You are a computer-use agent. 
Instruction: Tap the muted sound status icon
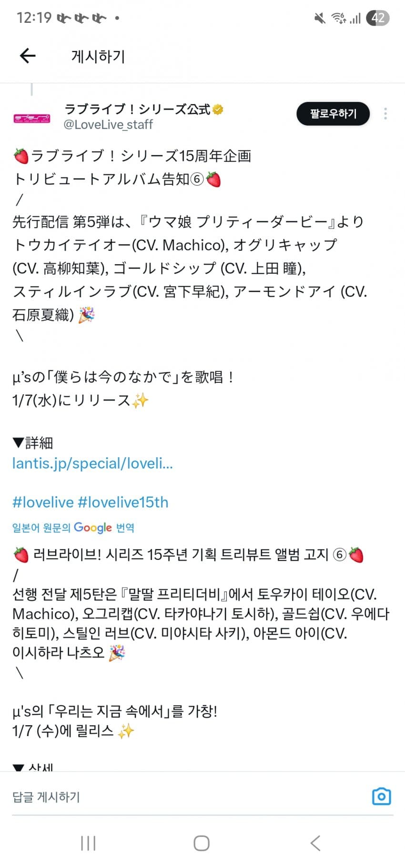tap(320, 18)
